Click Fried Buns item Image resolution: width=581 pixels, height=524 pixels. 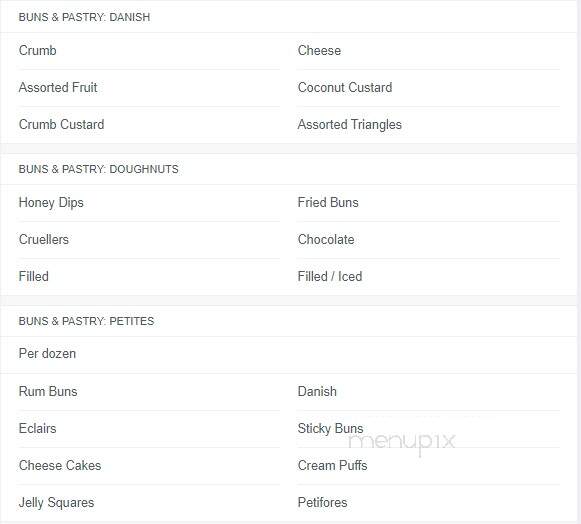coord(328,202)
